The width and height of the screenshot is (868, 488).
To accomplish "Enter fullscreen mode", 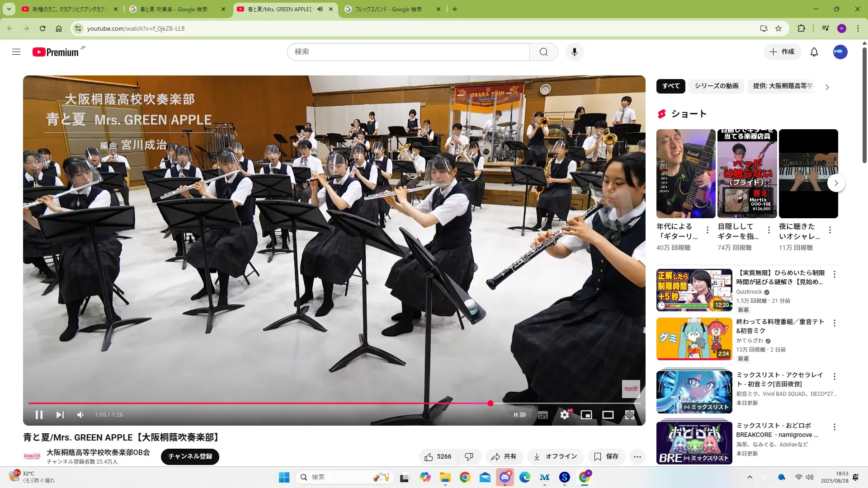I will tap(630, 415).
